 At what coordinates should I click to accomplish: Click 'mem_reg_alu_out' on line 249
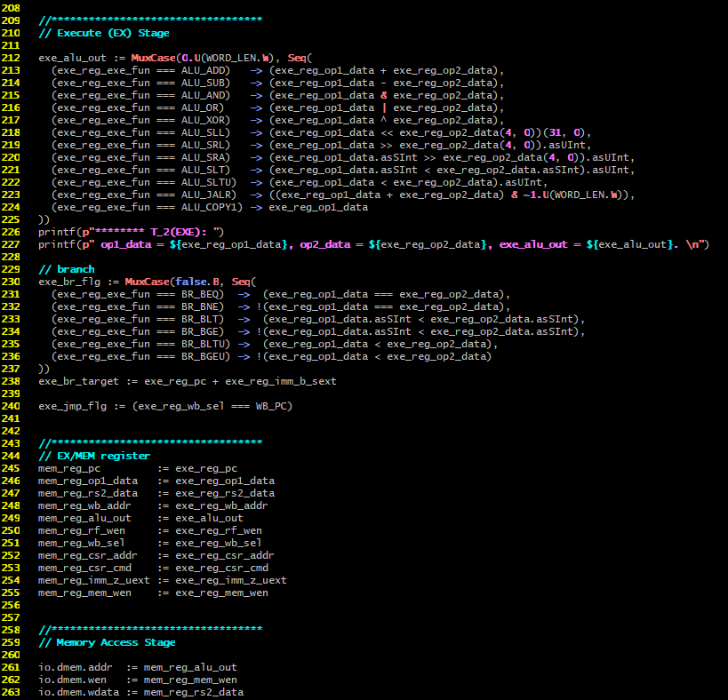(x=85, y=518)
